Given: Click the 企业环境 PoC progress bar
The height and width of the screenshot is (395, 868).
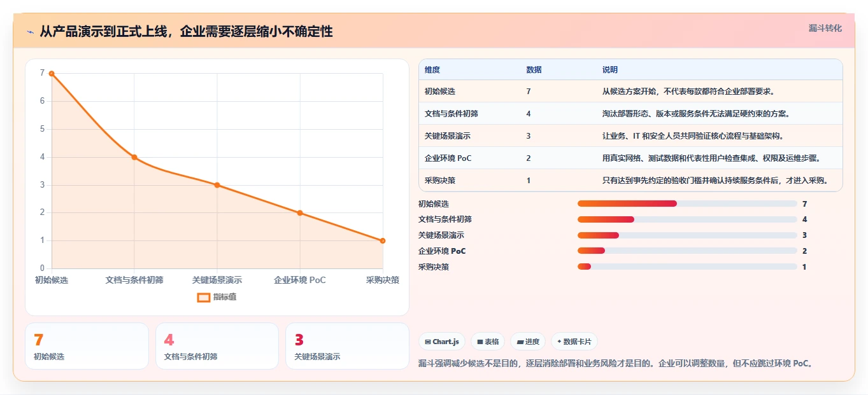Looking at the screenshot, I should (687, 251).
